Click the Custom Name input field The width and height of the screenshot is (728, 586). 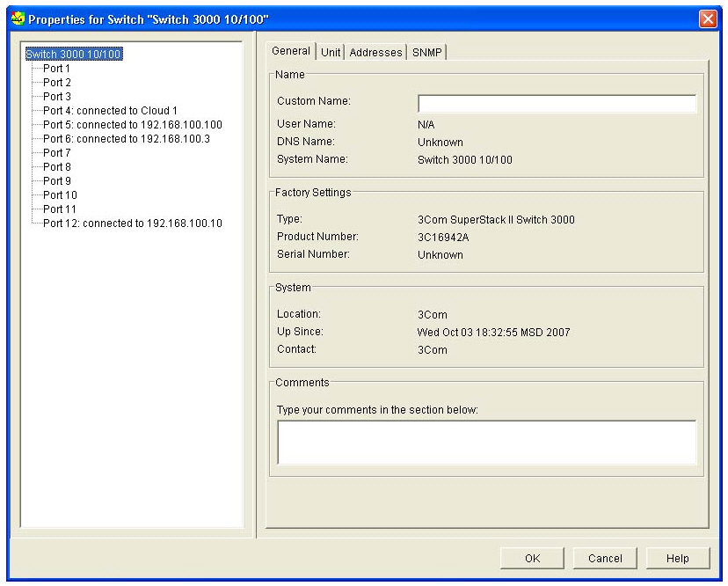(x=557, y=104)
